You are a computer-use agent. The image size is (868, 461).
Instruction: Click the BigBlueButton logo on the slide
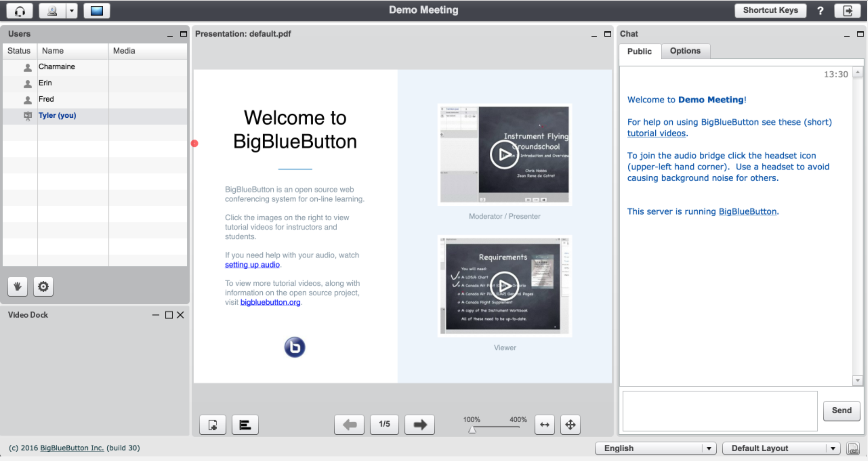[295, 347]
